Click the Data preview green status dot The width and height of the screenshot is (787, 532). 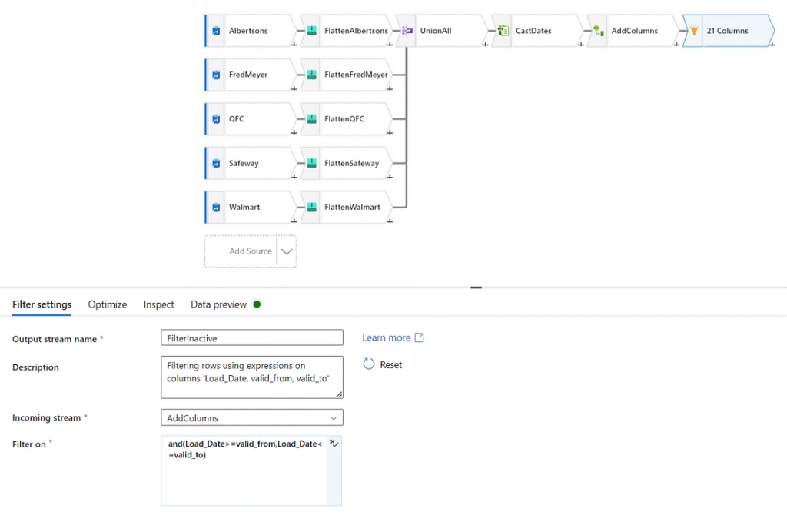[257, 304]
